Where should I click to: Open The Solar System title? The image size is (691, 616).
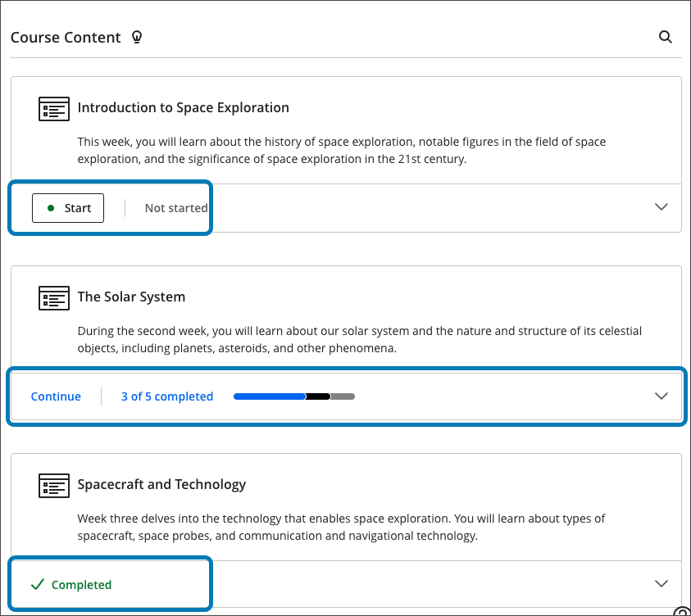coord(131,297)
